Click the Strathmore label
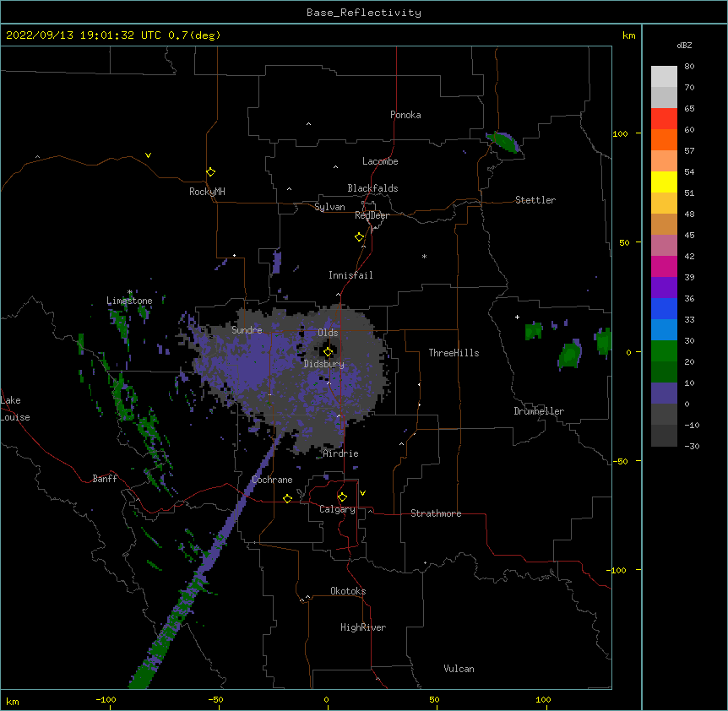The height and width of the screenshot is (711, 728). (436, 513)
